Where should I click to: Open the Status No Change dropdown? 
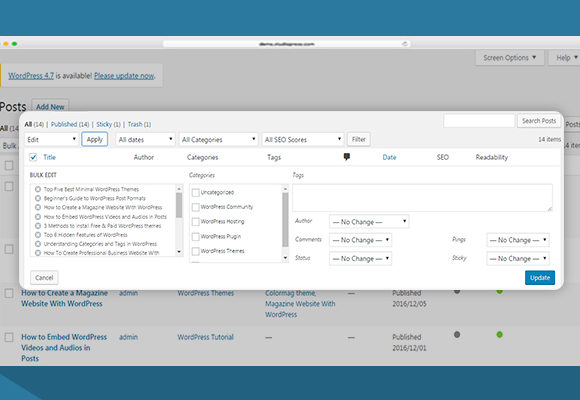(x=360, y=258)
